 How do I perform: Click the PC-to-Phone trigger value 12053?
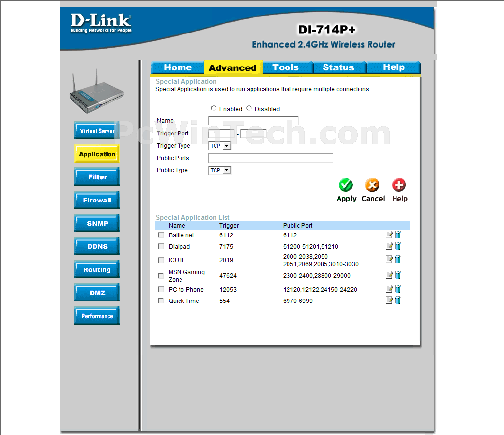pyautogui.click(x=228, y=290)
